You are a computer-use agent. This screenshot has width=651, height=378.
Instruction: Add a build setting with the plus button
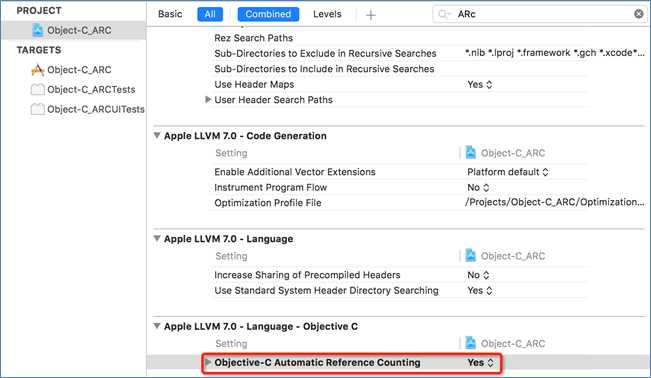point(370,15)
